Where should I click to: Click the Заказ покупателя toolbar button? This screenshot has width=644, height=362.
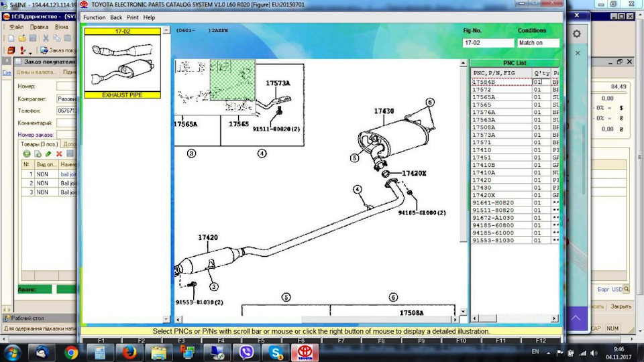58,50
